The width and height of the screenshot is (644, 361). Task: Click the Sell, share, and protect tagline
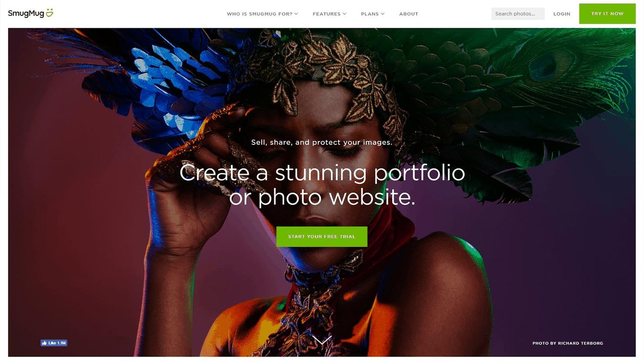coord(322,142)
